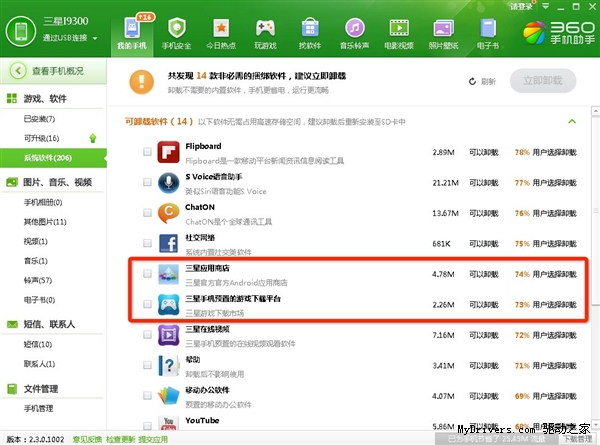
Task: Check the 三星在线视频 checkbox
Action: [147, 335]
